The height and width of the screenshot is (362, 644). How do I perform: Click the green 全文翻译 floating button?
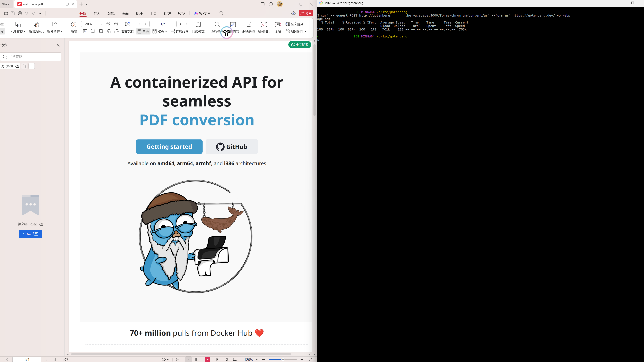[x=300, y=45]
